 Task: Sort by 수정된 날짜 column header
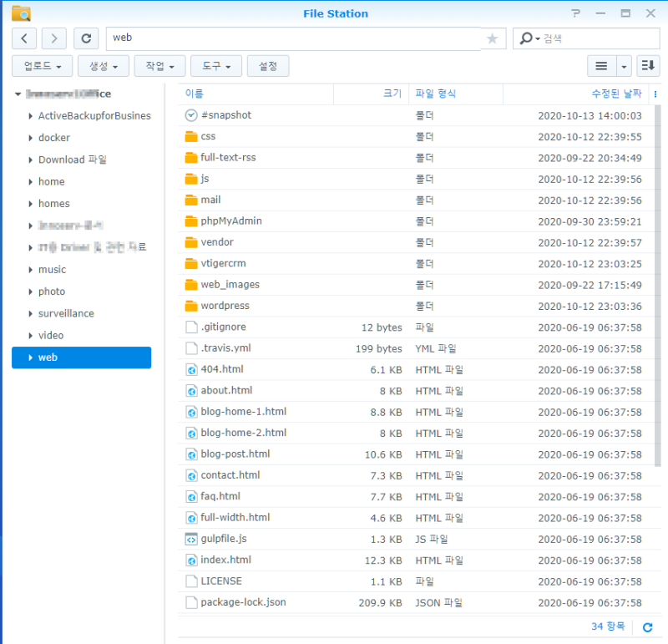pyautogui.click(x=616, y=94)
